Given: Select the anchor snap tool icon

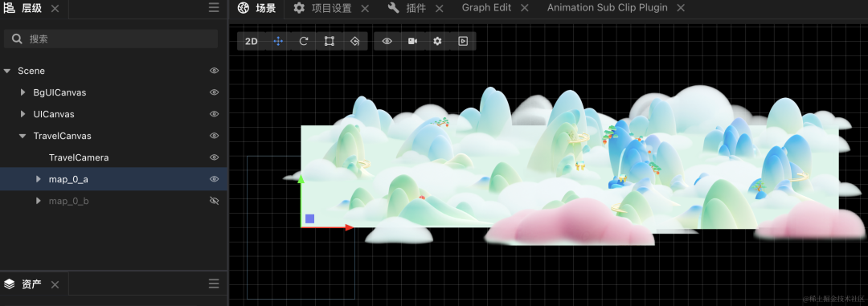Looking at the screenshot, I should 355,42.
